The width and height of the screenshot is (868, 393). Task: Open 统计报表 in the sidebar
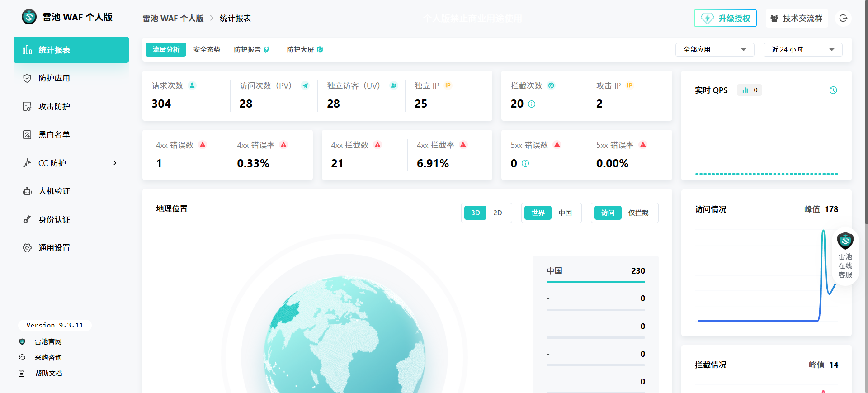point(71,50)
